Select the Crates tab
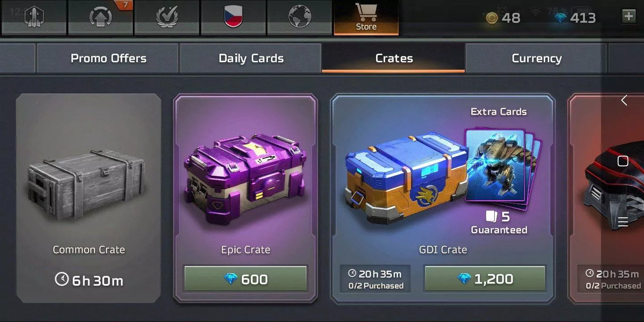The width and height of the screenshot is (644, 322). (394, 58)
